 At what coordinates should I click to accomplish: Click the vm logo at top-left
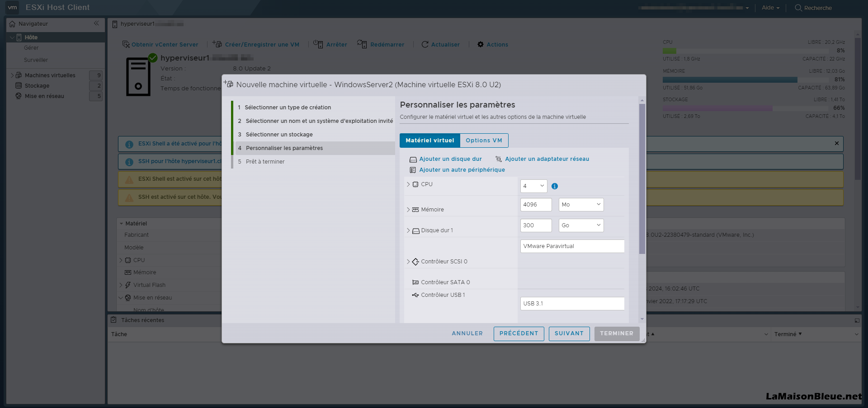click(x=12, y=7)
